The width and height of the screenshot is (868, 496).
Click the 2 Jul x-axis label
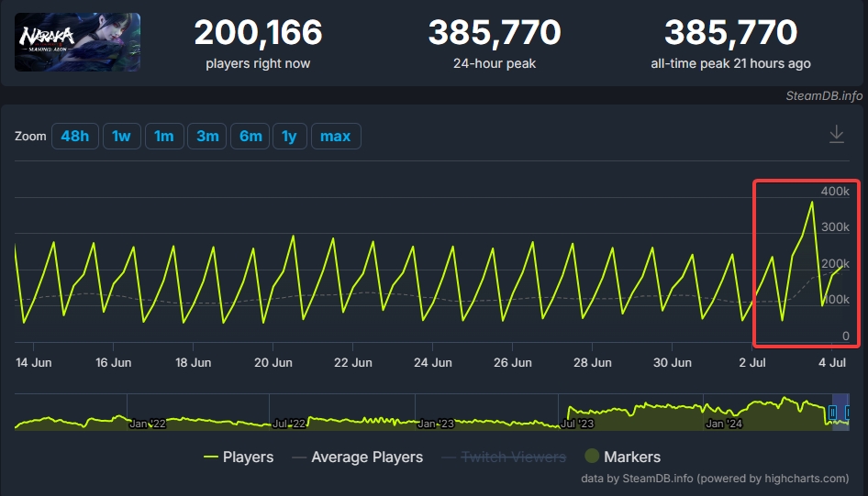tap(751, 363)
